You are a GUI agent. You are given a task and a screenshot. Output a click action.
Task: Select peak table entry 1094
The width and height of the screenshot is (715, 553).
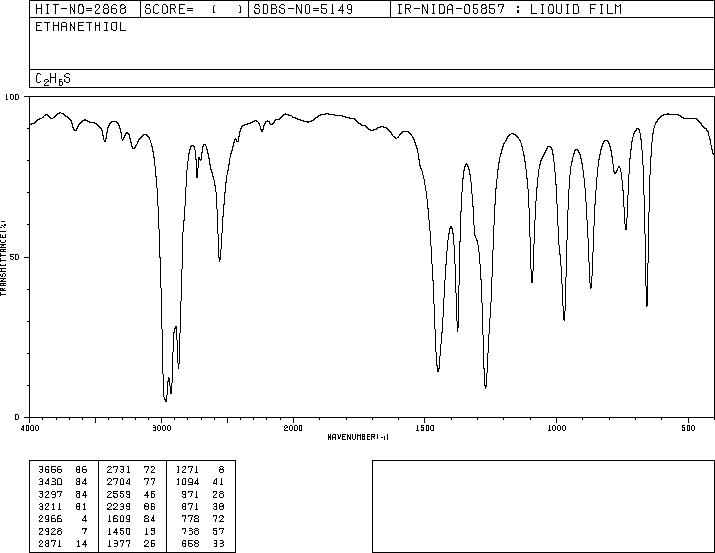(187, 482)
